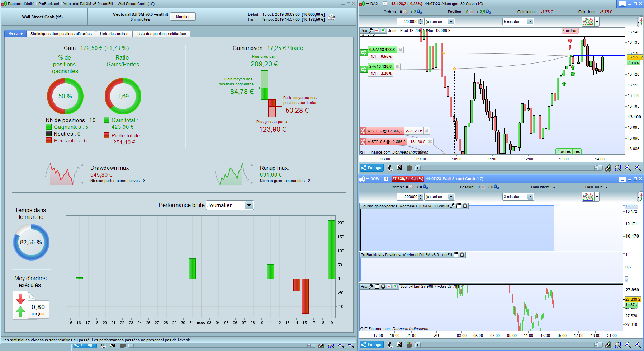
Task: Click the red sell arrow beside DAX Prix
Action: coord(377,31)
